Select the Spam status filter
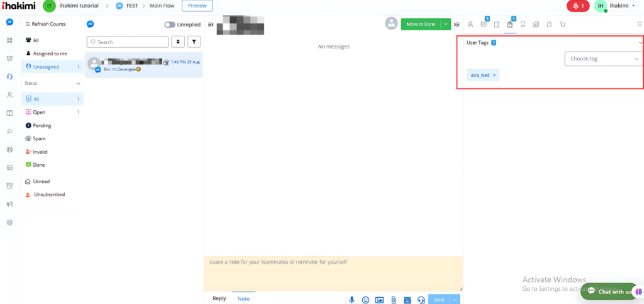Image resolution: width=644 pixels, height=304 pixels. click(39, 138)
